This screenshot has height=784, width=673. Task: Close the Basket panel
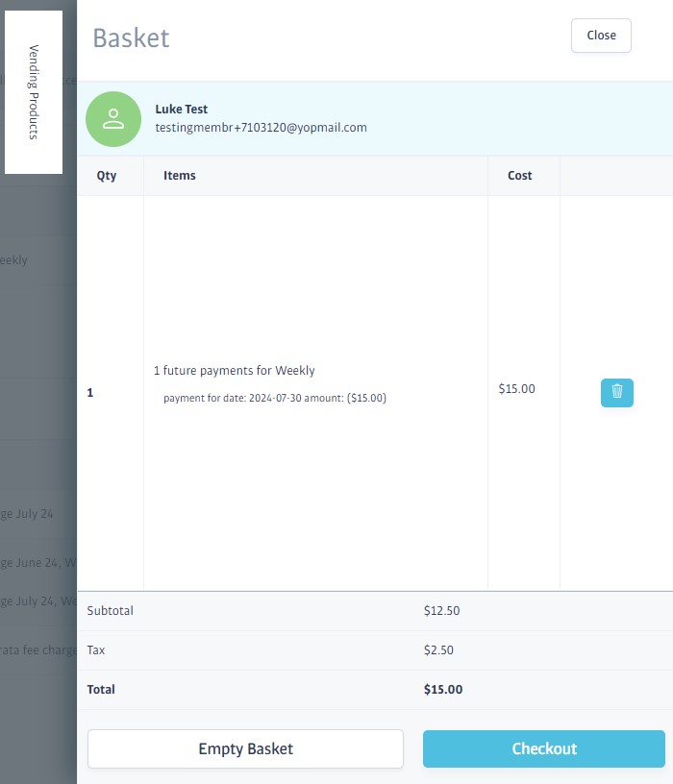[601, 36]
